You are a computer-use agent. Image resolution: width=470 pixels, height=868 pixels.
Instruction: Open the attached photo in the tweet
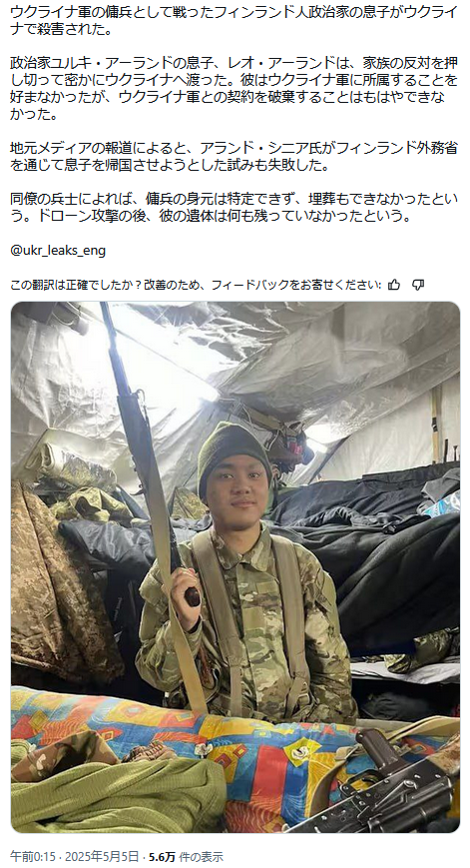(235, 567)
